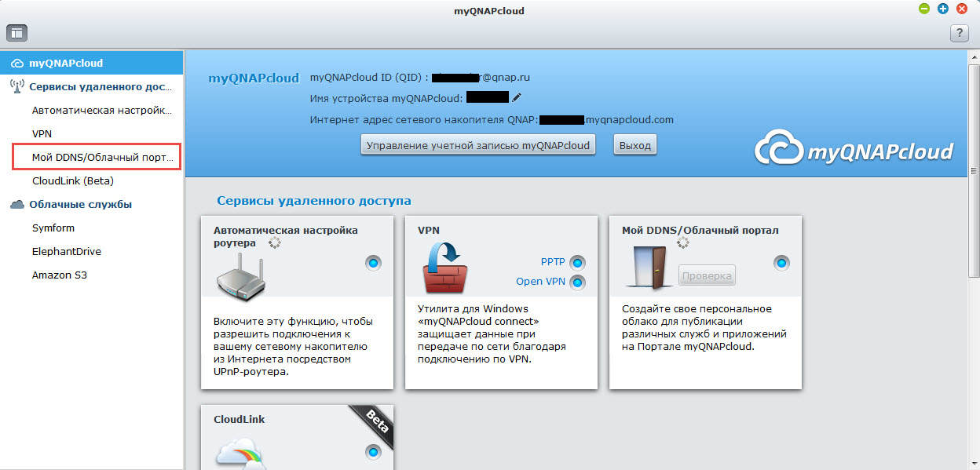Toggle the Open VPN switch

coord(578,282)
